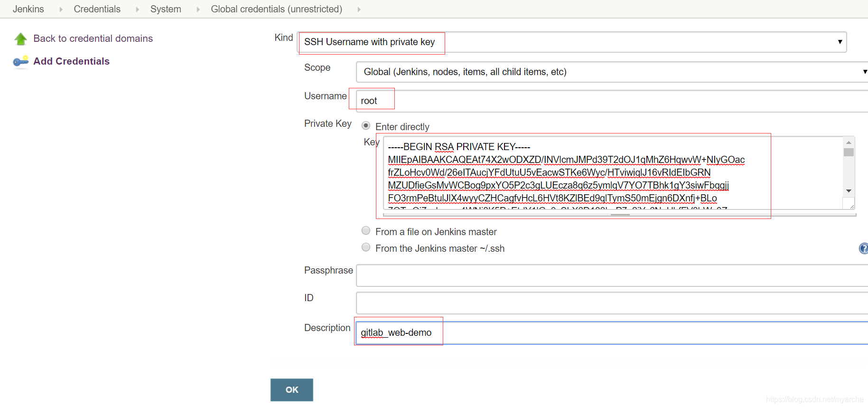Open the Kind dropdown
Image resolution: width=868 pixels, height=408 pixels.
click(573, 42)
